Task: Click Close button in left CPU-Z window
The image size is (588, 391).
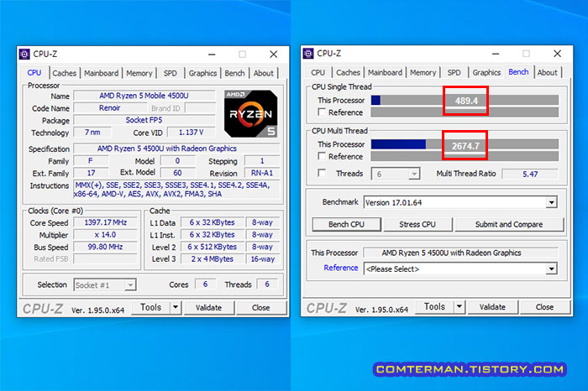Action: tap(261, 307)
